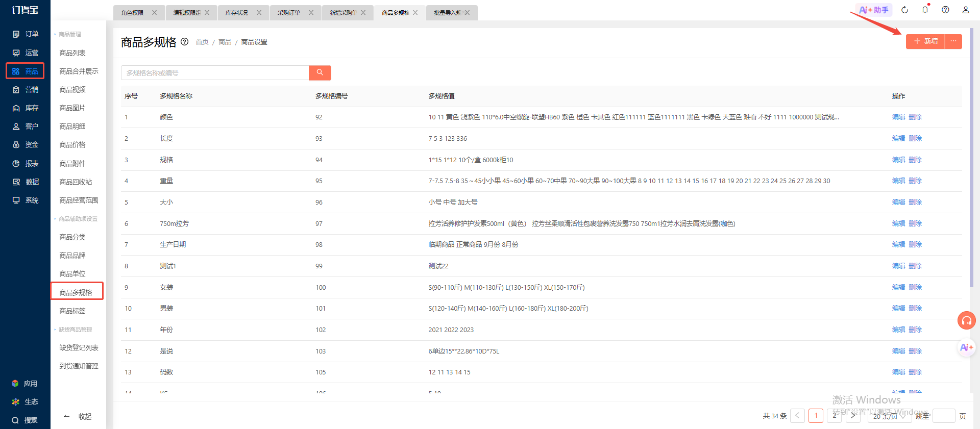Switch to the 编辑权限 tab

[187, 13]
